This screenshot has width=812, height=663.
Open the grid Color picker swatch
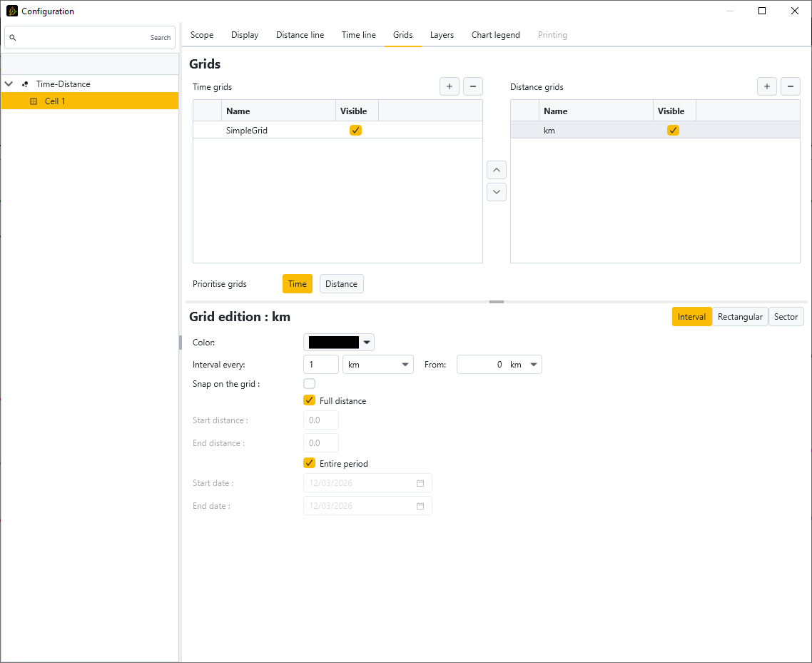[x=339, y=343]
